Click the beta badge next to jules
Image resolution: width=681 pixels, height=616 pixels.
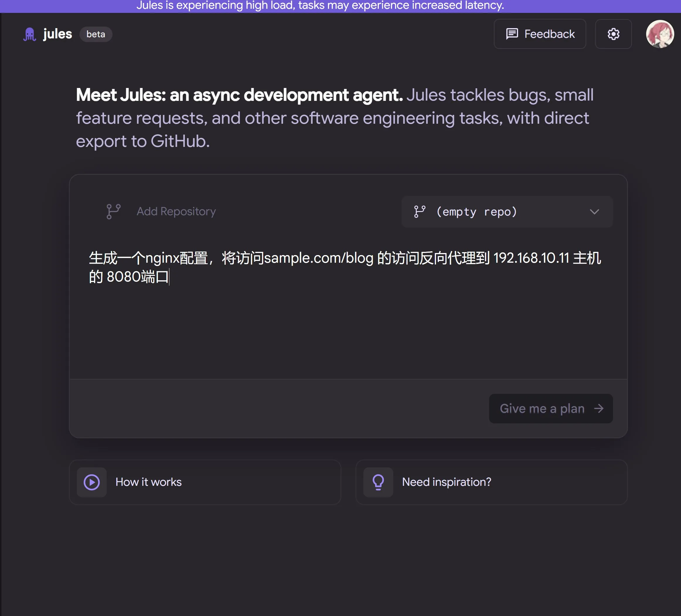click(96, 35)
